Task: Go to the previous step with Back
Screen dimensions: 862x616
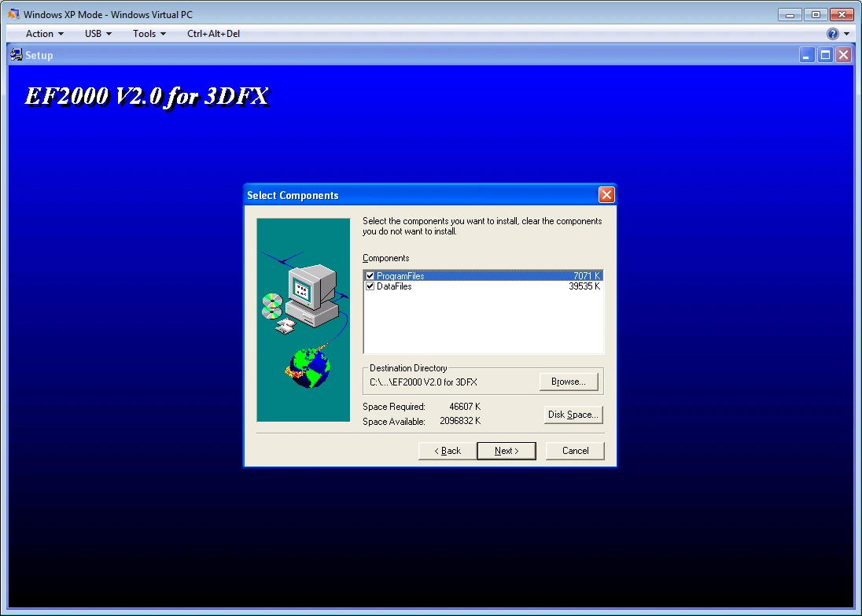Action: click(448, 451)
